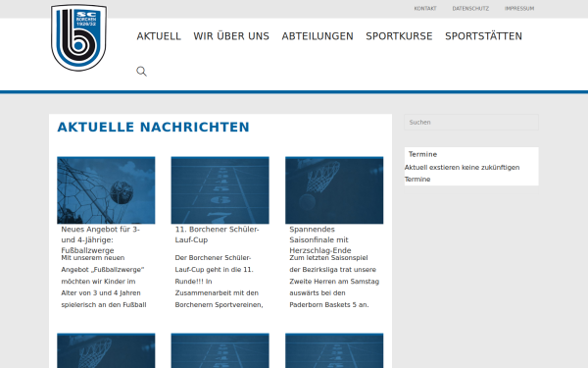Open second-row right running track thumbnail
The image size is (588, 368).
pos(334,350)
